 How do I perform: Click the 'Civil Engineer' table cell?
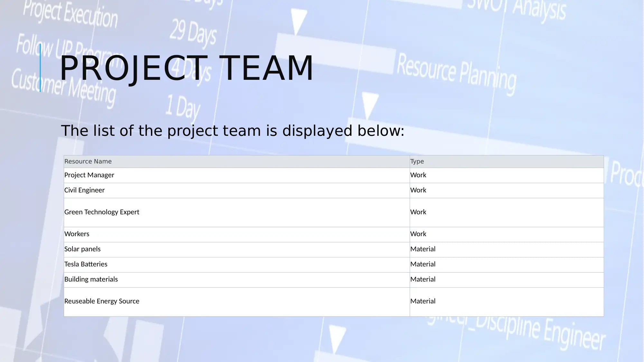click(237, 190)
